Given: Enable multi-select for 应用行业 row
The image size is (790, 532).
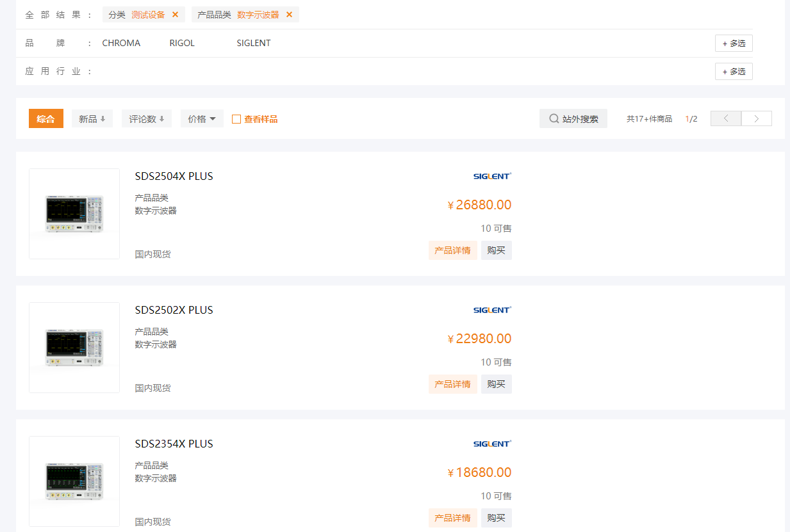Looking at the screenshot, I should tap(734, 72).
